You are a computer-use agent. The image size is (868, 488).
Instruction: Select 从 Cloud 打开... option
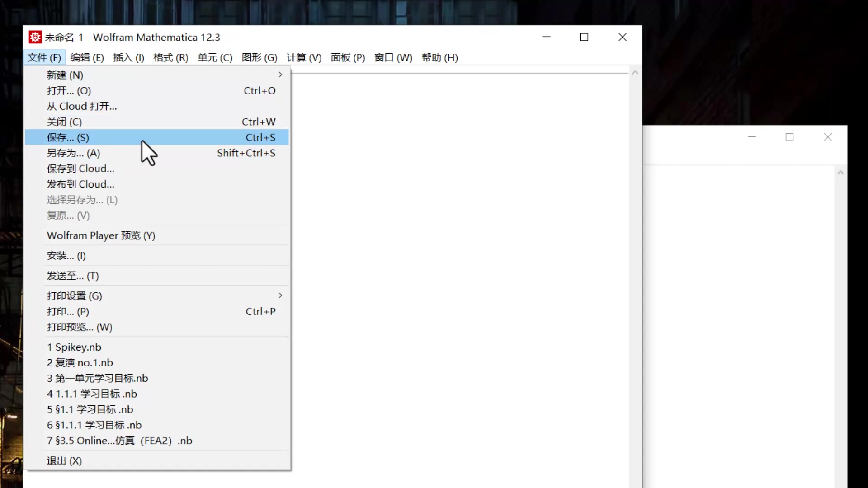[81, 106]
